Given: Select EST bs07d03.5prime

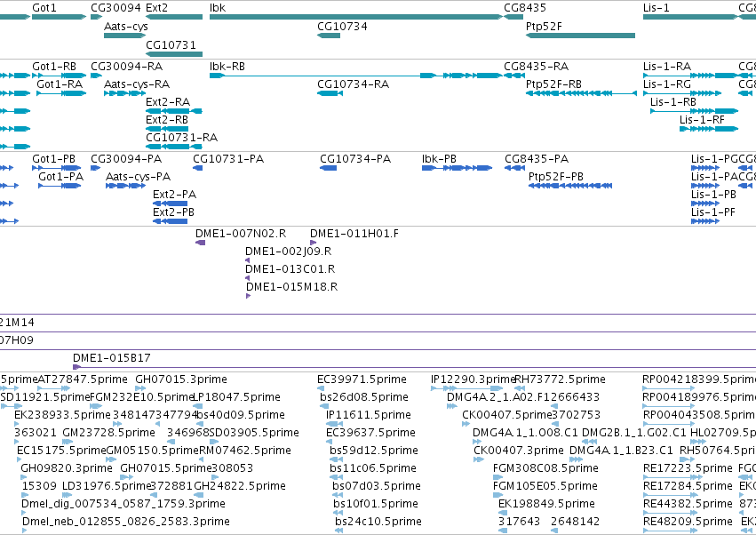Looking at the screenshot, I should 337,494.
